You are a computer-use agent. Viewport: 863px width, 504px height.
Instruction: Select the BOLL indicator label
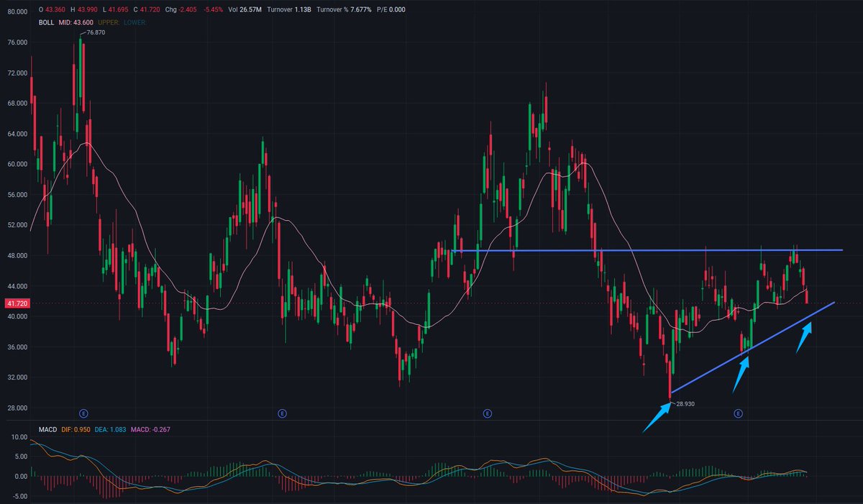tap(47, 23)
